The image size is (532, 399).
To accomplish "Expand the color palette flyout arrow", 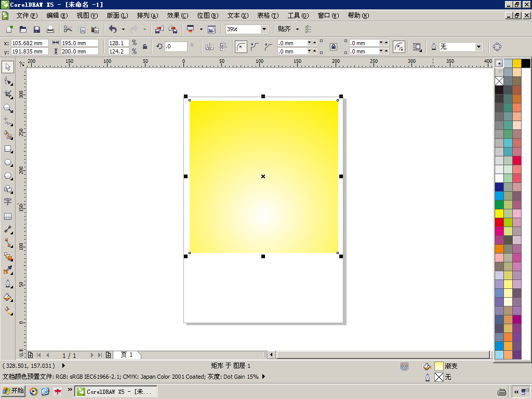I will (499, 63).
